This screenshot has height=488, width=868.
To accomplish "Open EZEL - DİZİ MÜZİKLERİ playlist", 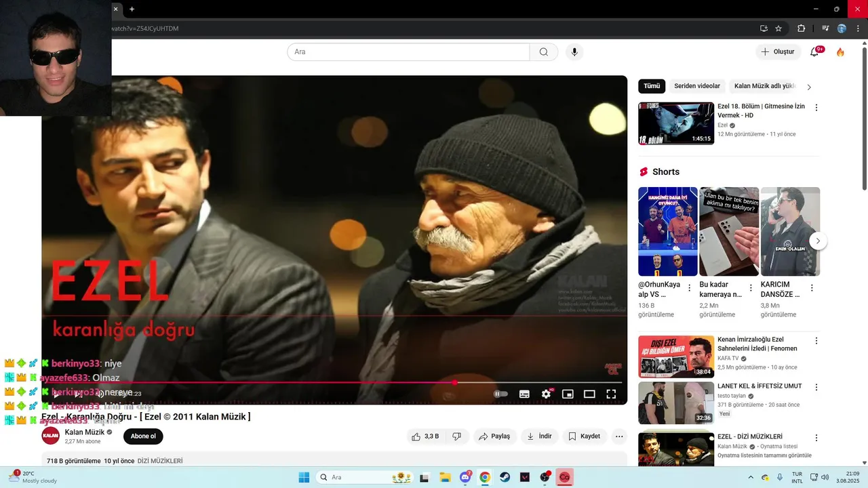I will 750,437.
